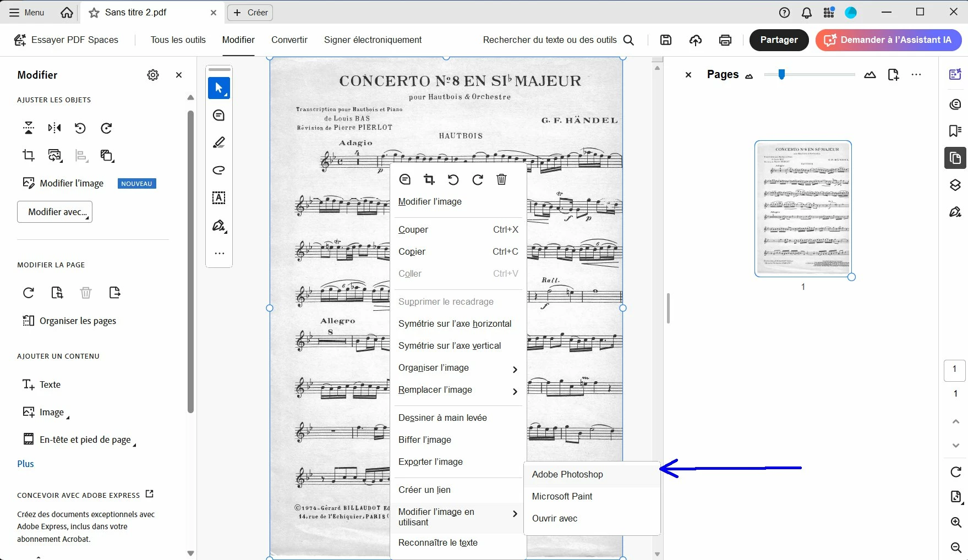Flip object horizontally in Ajuster les objets
968x560 pixels.
click(x=54, y=128)
